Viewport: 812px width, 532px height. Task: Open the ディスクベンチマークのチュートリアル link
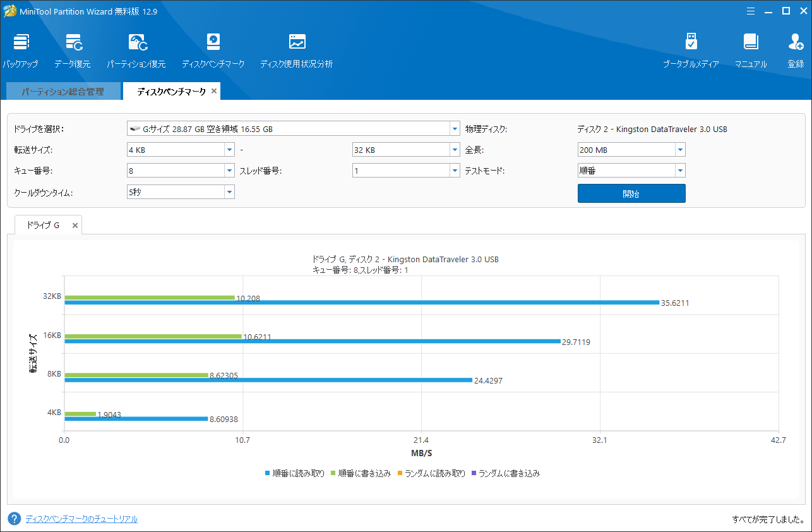pyautogui.click(x=81, y=519)
